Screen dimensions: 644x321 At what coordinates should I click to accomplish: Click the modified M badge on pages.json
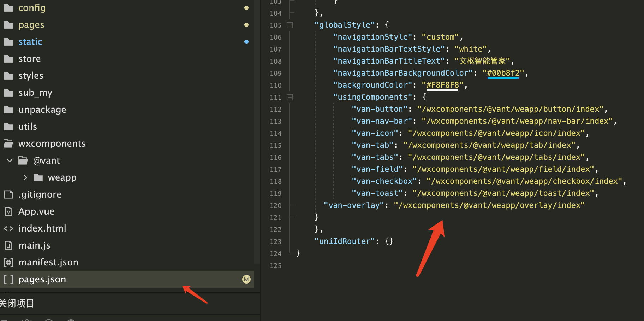pyautogui.click(x=246, y=279)
